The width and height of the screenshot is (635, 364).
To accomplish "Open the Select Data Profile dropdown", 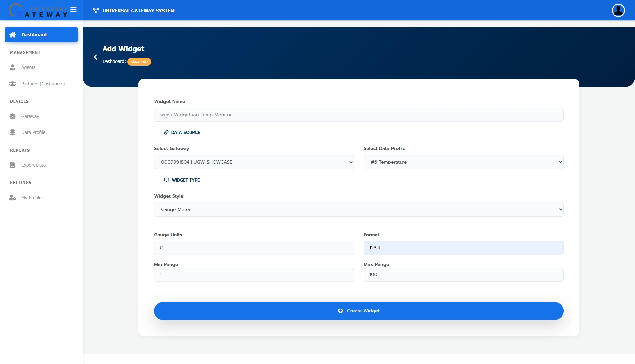I will click(x=463, y=162).
